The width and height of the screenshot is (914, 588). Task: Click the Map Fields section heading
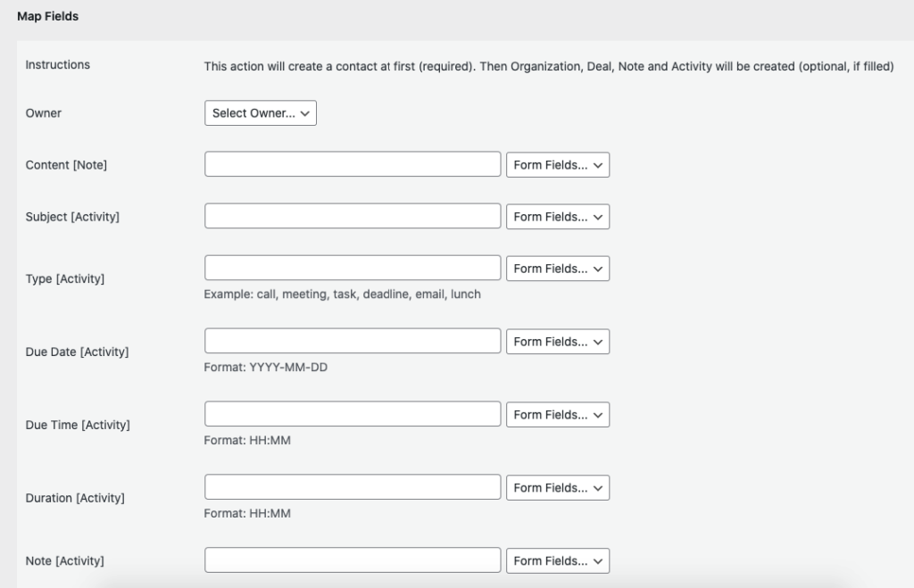pyautogui.click(x=48, y=16)
